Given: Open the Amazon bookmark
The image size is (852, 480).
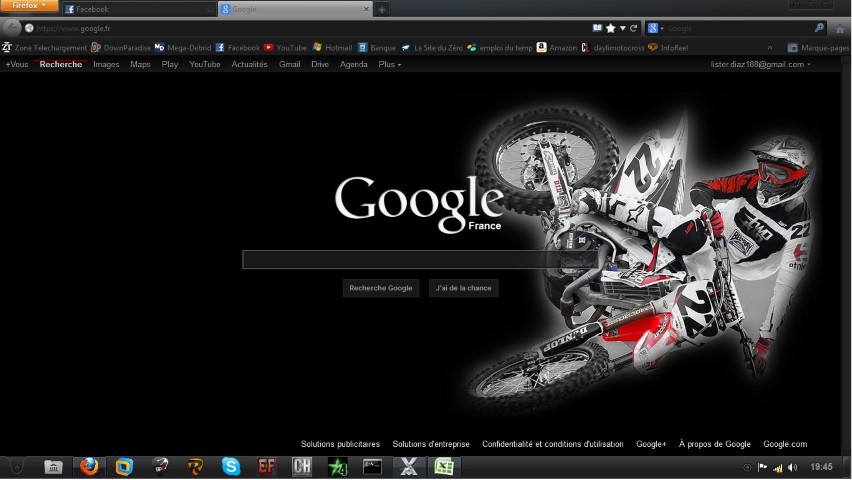Looking at the screenshot, I should 557,48.
